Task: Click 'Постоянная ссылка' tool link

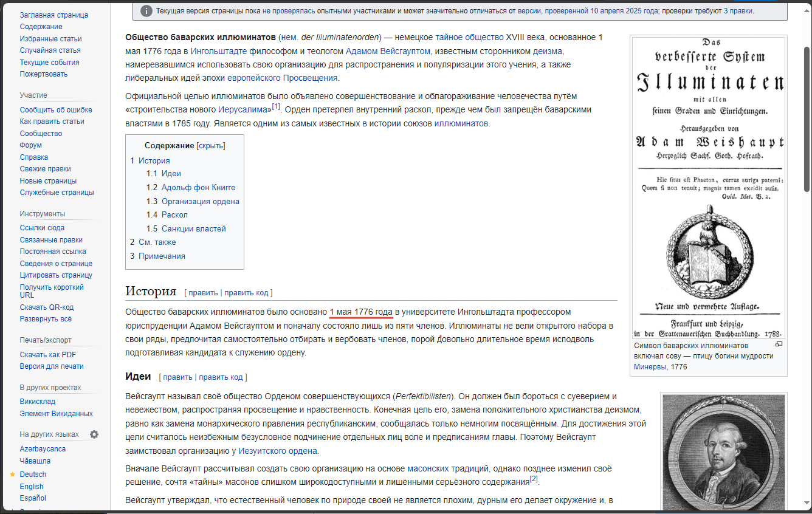Action: [53, 252]
